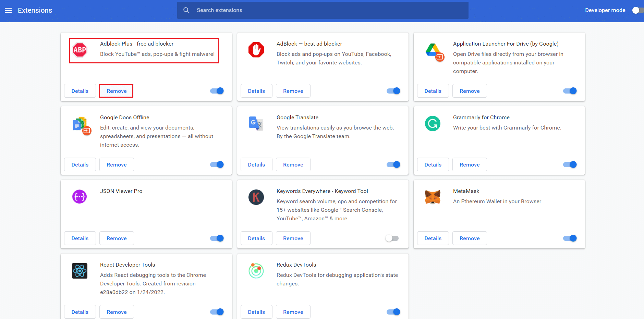The image size is (644, 319).
Task: Open Details for AdBlock best ad blocker
Action: tap(256, 91)
